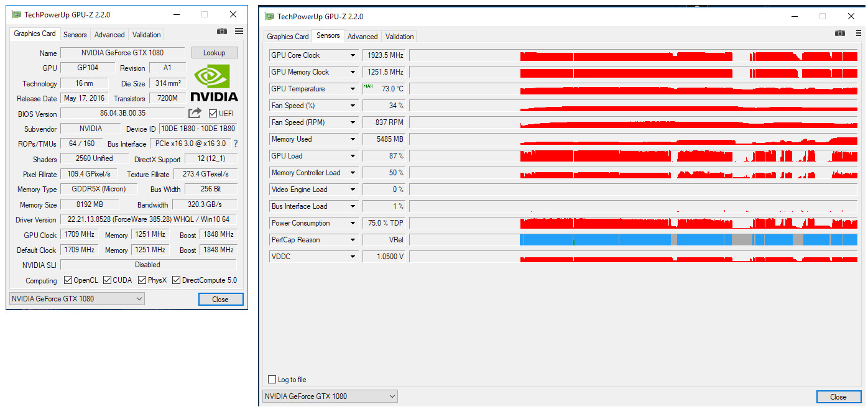
Task: Switch to Validation tab in left window
Action: pyautogui.click(x=147, y=35)
